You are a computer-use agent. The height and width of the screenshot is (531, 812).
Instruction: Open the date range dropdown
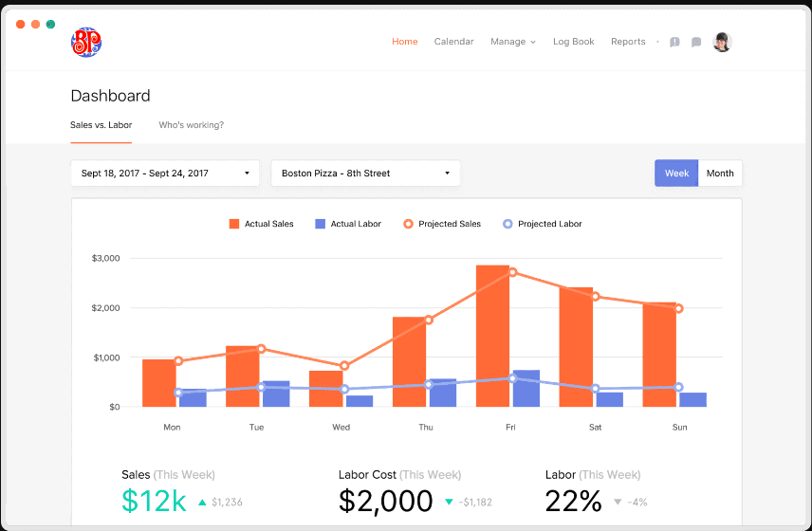pos(166,174)
